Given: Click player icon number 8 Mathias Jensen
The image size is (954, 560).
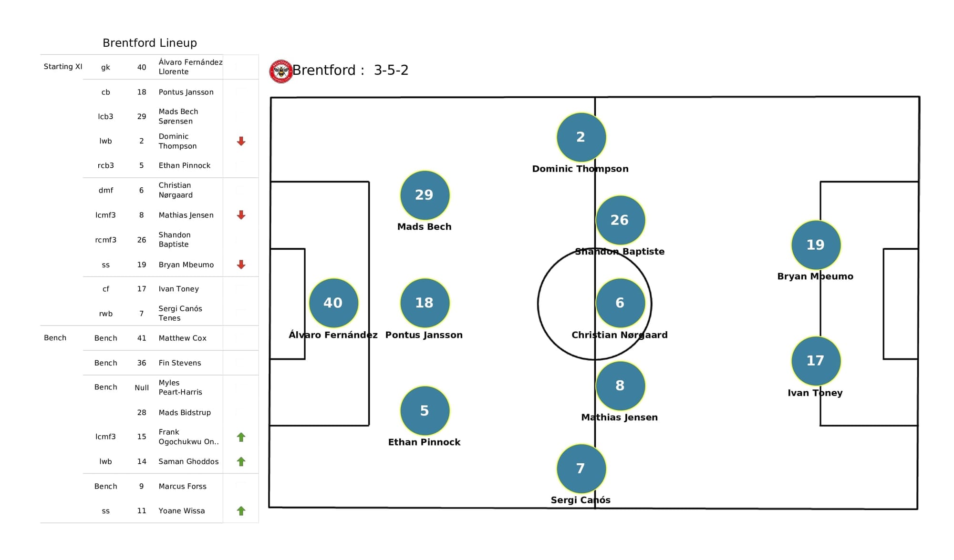Looking at the screenshot, I should click(x=619, y=386).
